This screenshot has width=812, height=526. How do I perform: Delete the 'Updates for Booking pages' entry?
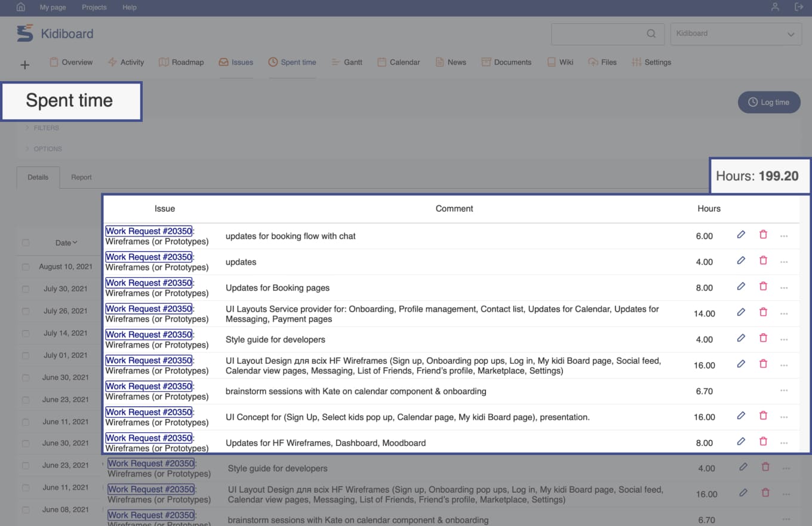point(763,287)
